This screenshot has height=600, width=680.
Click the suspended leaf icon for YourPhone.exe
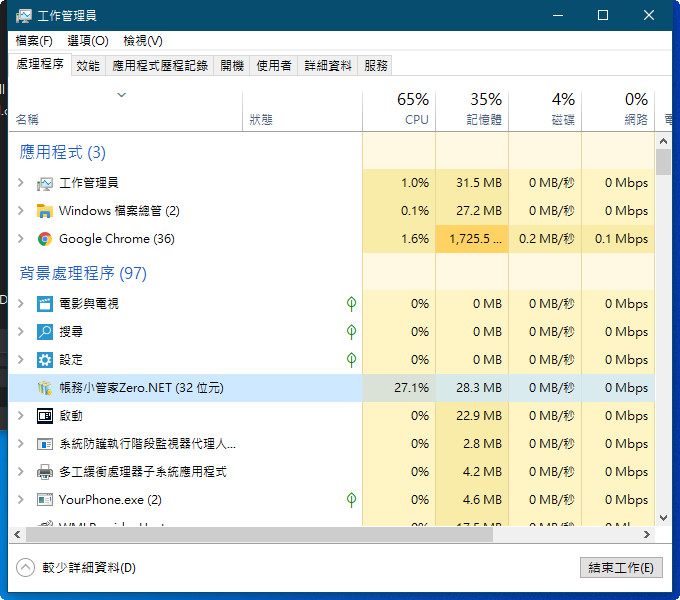pyautogui.click(x=352, y=499)
